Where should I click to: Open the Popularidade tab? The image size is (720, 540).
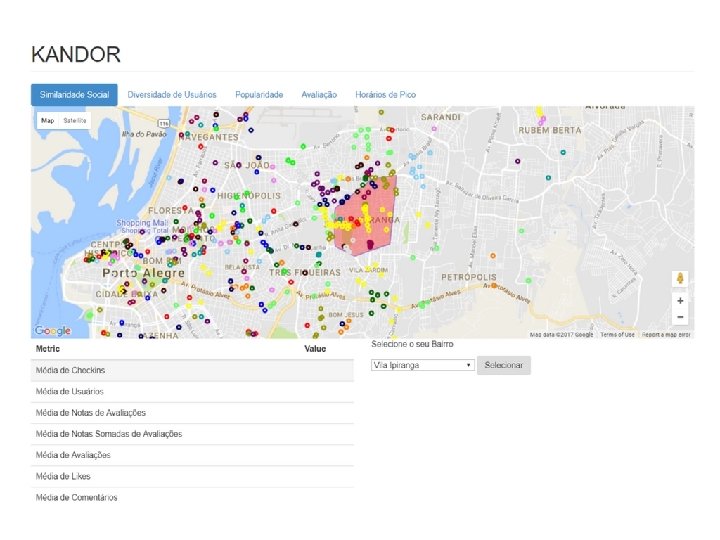pyautogui.click(x=259, y=95)
